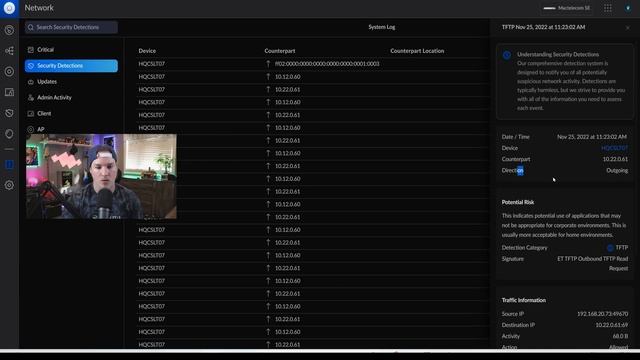Select the Critical log category
The height and width of the screenshot is (360, 640).
click(71, 50)
